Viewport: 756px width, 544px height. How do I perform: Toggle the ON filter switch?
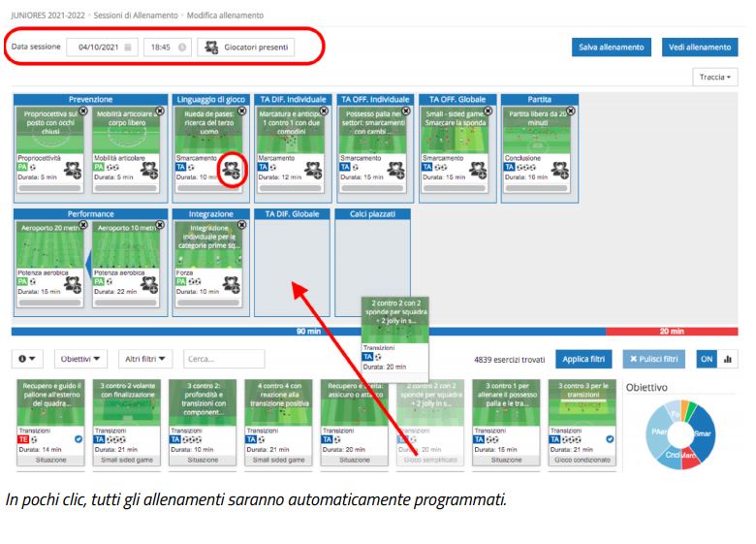tap(707, 359)
